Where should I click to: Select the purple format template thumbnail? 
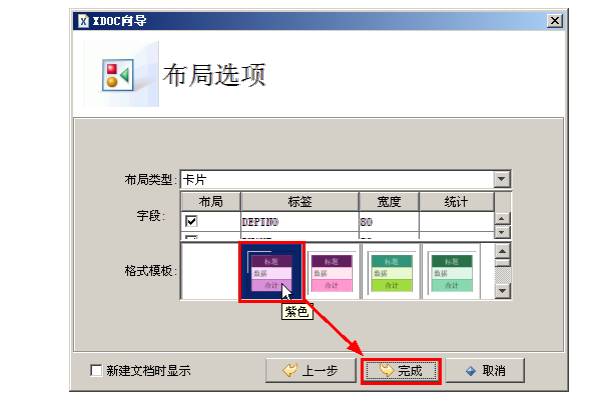(271, 272)
